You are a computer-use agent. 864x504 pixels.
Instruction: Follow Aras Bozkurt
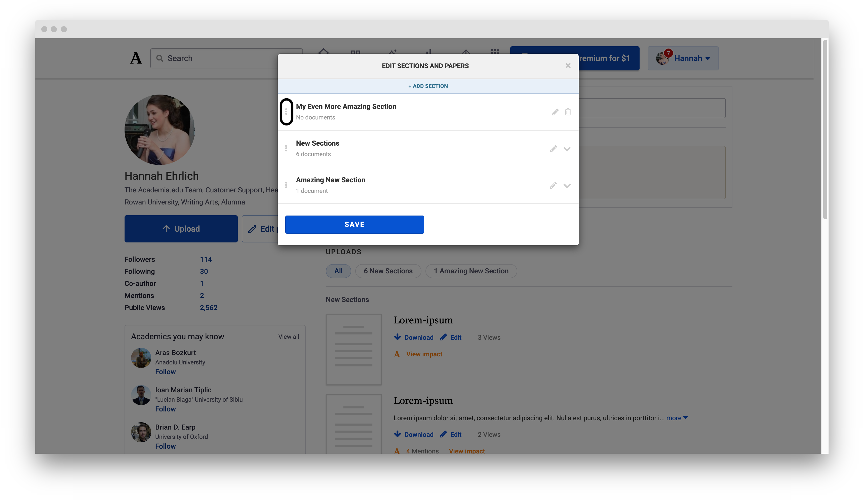[x=165, y=372]
